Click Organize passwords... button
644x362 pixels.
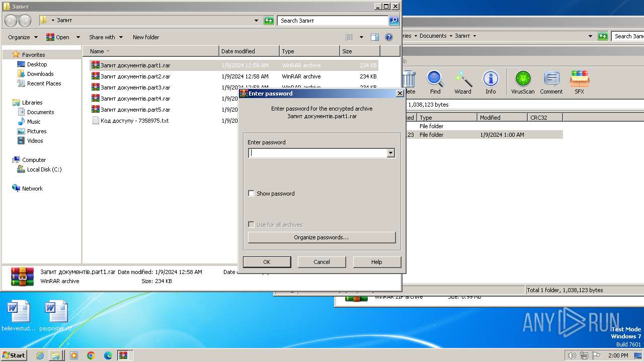[321, 237]
